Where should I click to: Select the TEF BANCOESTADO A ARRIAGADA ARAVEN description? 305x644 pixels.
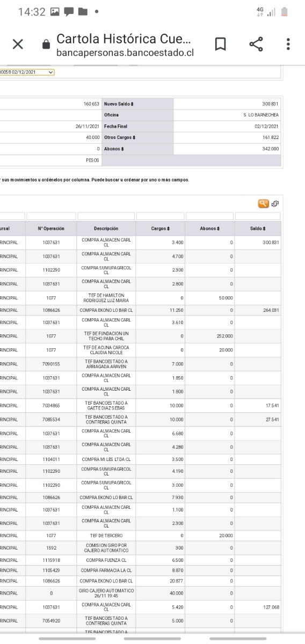pyautogui.click(x=106, y=363)
